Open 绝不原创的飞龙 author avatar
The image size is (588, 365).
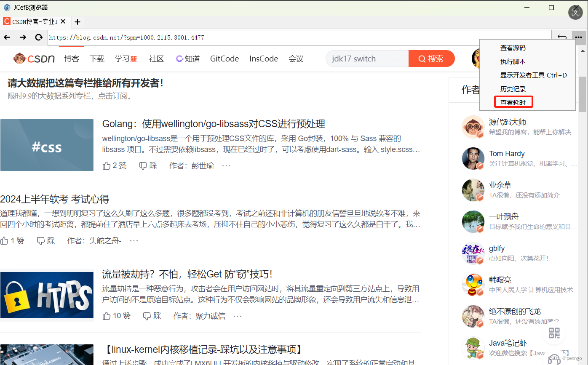click(473, 316)
